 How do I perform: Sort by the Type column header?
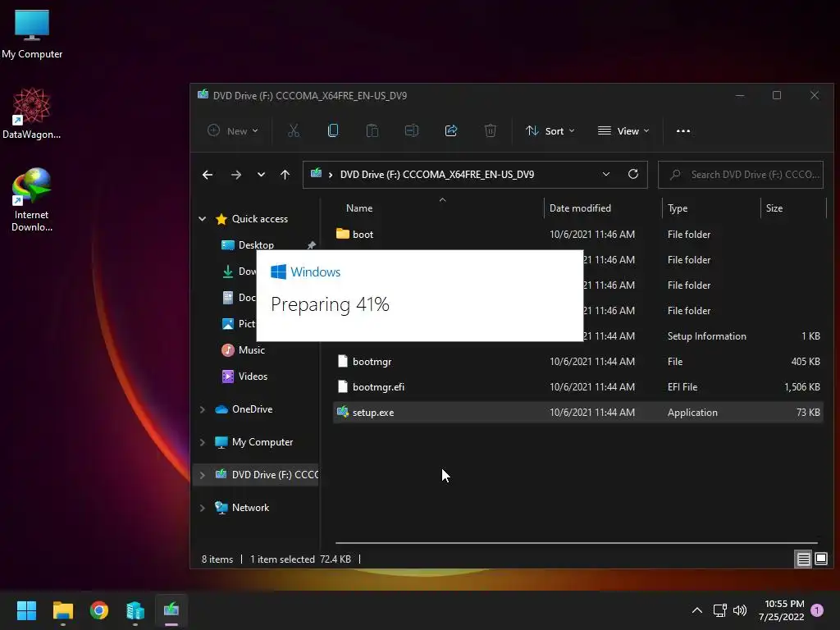pos(678,208)
